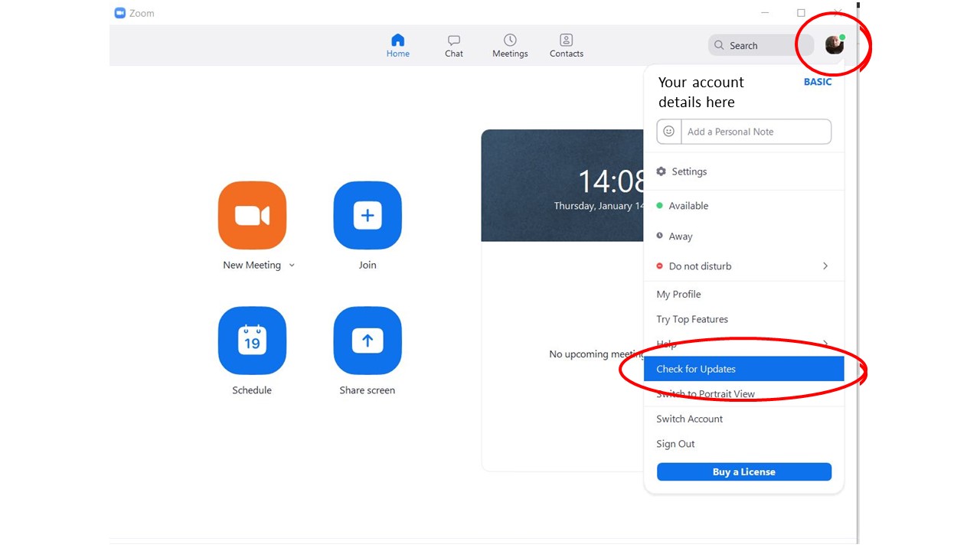
Task: Open the Schedule calendar icon
Action: tap(252, 341)
